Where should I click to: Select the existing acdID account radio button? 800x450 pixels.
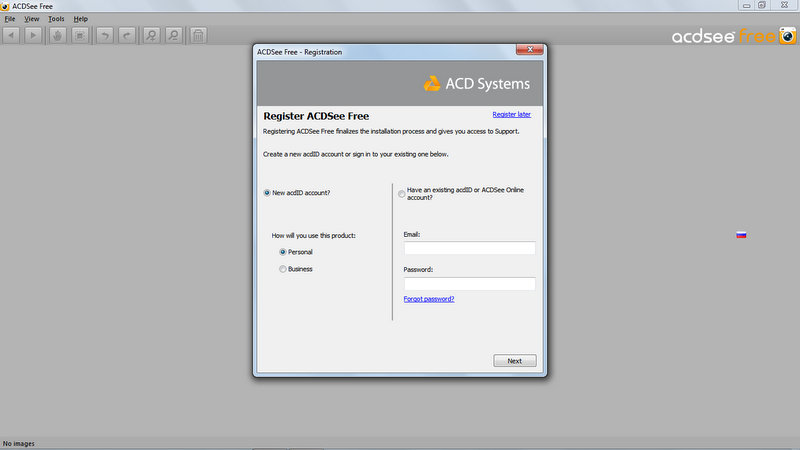[x=402, y=194]
